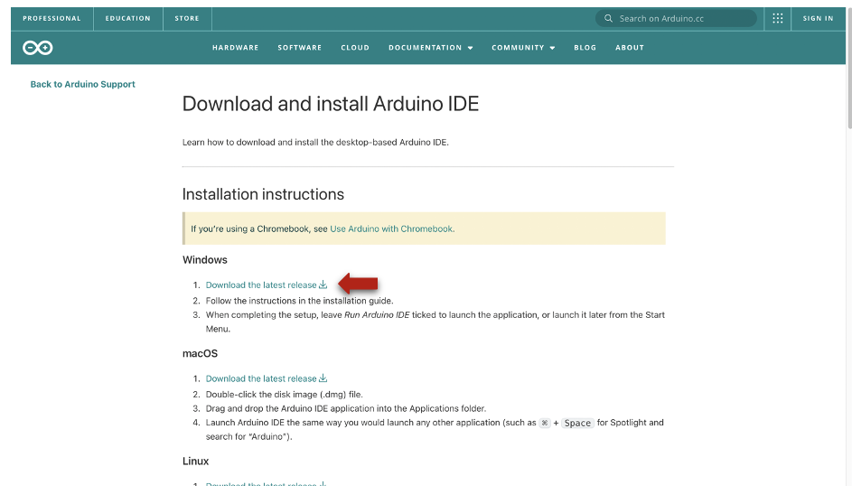This screenshot has height=504, width=852.
Task: Go to the Software menu
Action: (x=299, y=48)
